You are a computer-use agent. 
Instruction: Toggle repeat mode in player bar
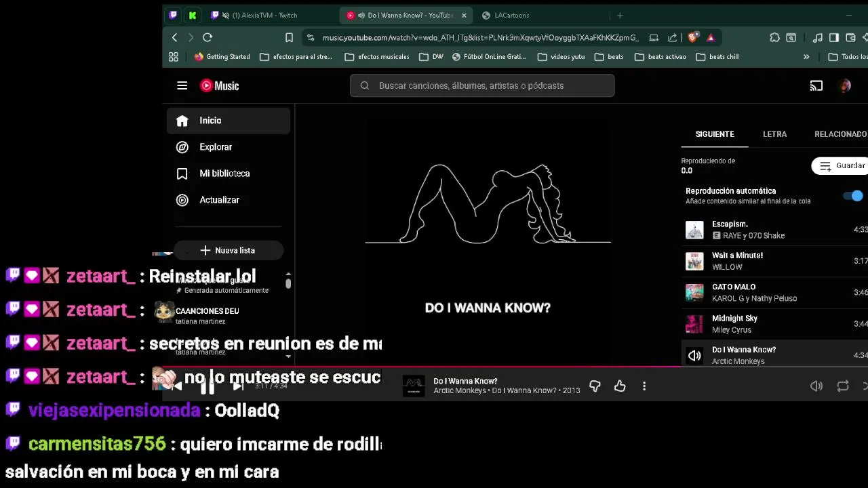843,386
